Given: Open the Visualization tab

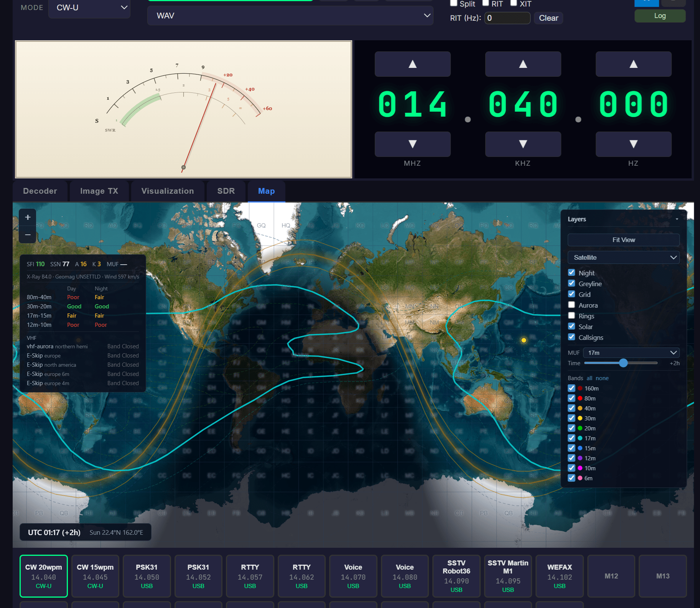Looking at the screenshot, I should click(168, 191).
